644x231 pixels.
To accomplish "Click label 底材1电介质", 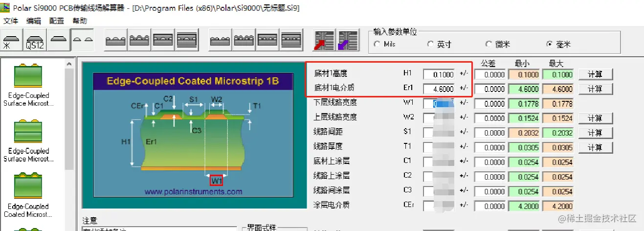I will [x=334, y=88].
